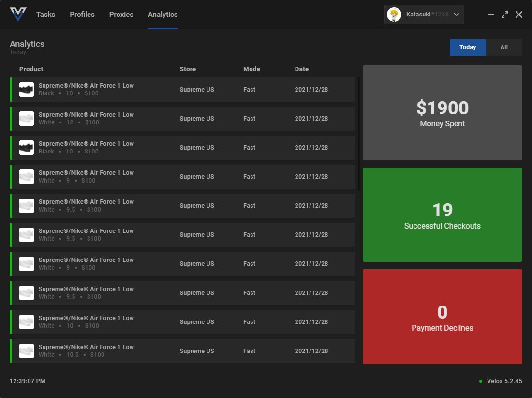Toggle fullscreen with the expand arrows icon

tap(505, 15)
